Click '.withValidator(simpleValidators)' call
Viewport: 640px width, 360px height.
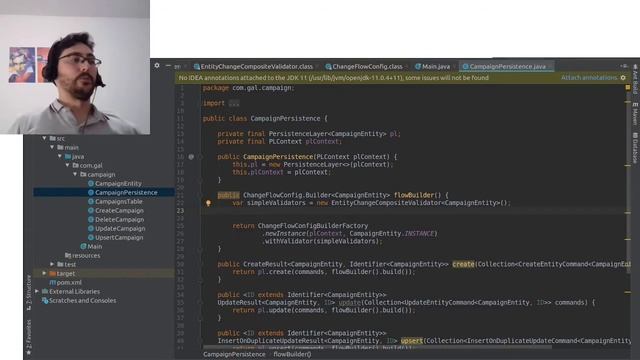coord(322,241)
